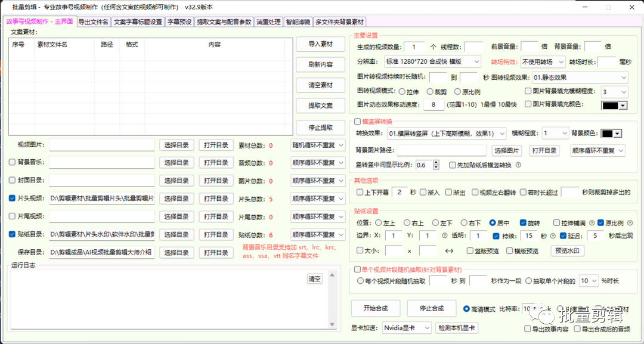The image size is (644, 344).
Task: Click the 生成的视频数量 input field
Action: (414, 47)
